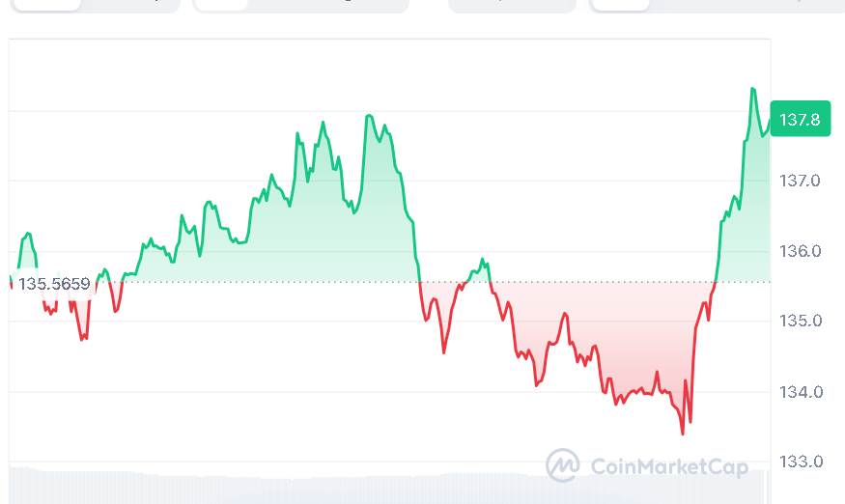Select the active pill in leftmost top toggle group
This screenshot has width=845, height=504.
point(45,4)
